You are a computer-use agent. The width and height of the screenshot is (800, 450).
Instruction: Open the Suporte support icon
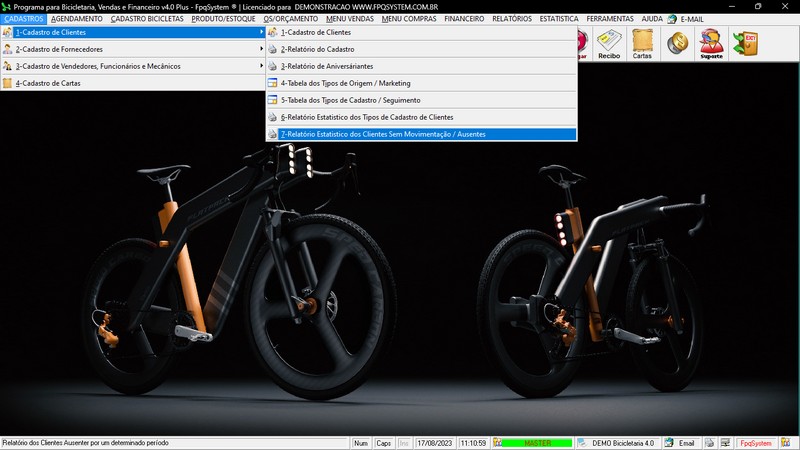coord(711,45)
